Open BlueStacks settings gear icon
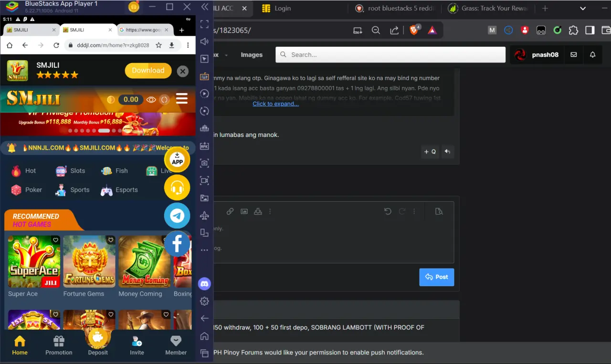Screen dimensions: 611x364 click(204, 301)
